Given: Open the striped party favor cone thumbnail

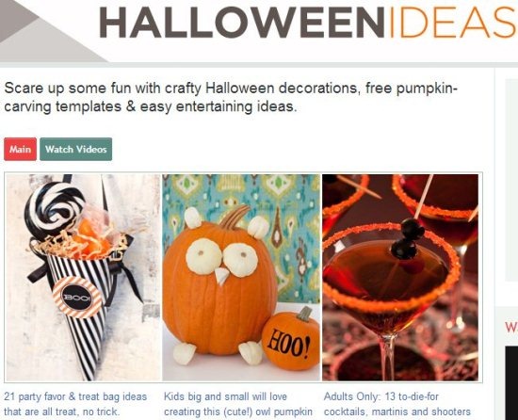Looking at the screenshot, I should pyautogui.click(x=83, y=278).
